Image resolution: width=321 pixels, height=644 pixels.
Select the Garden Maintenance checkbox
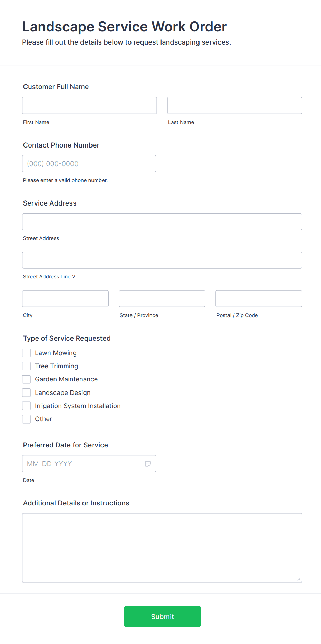pyautogui.click(x=27, y=379)
